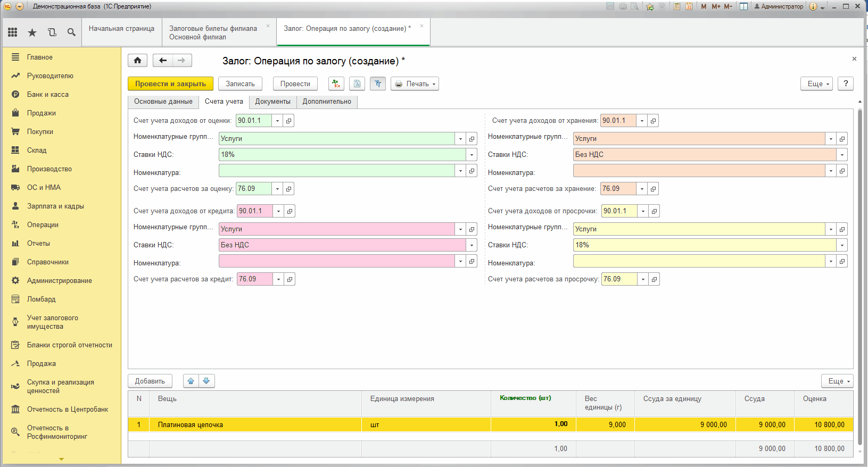The height and width of the screenshot is (467, 868).
Task: Expand the yellow Ставки НДС 18% dropdown
Action: coord(842,245)
